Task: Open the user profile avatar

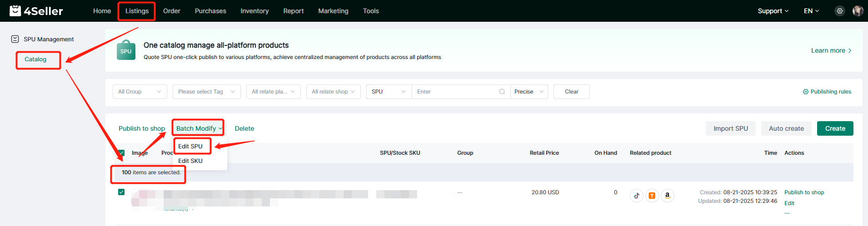Action: coord(858,11)
